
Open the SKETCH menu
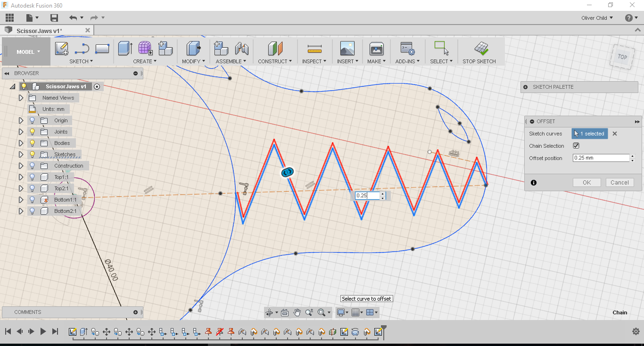81,61
